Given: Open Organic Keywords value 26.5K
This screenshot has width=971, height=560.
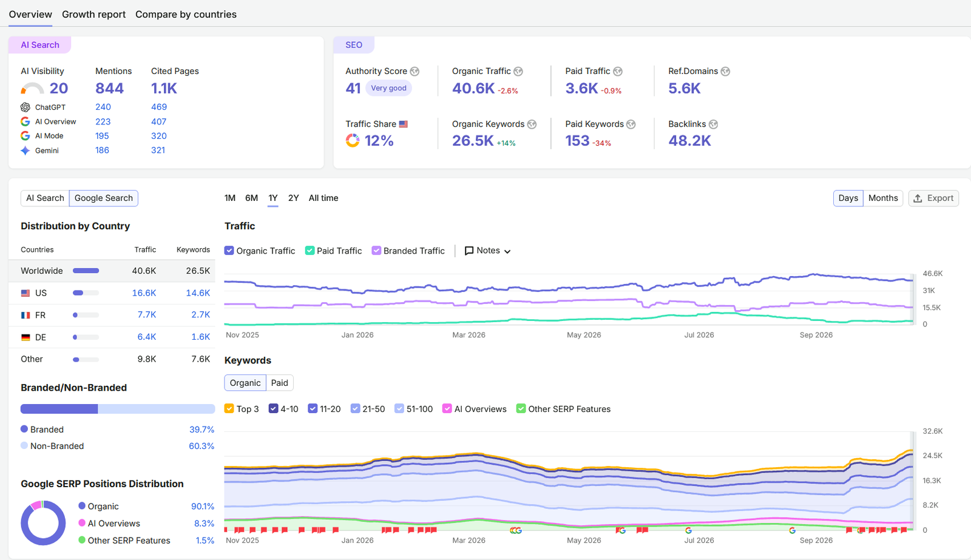Looking at the screenshot, I should tap(473, 141).
